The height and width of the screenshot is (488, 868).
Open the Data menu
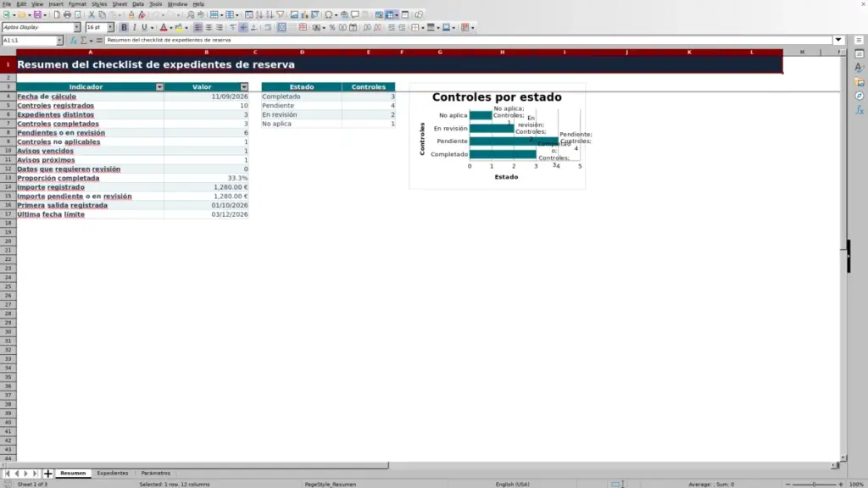click(x=138, y=4)
